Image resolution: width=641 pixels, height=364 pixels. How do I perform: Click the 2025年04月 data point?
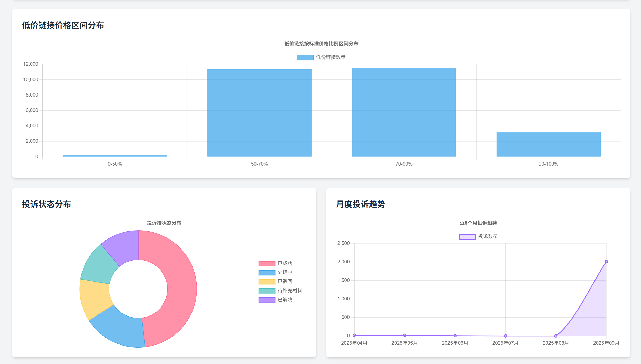354,335
